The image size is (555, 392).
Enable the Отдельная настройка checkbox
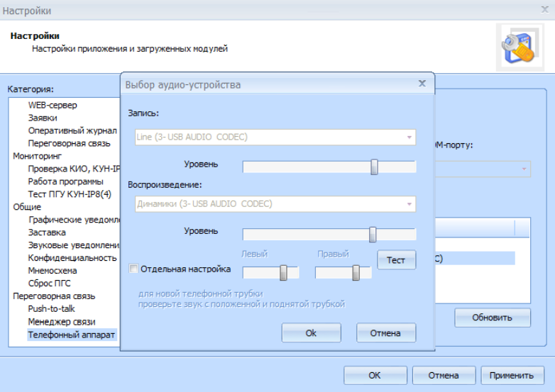[x=133, y=269]
